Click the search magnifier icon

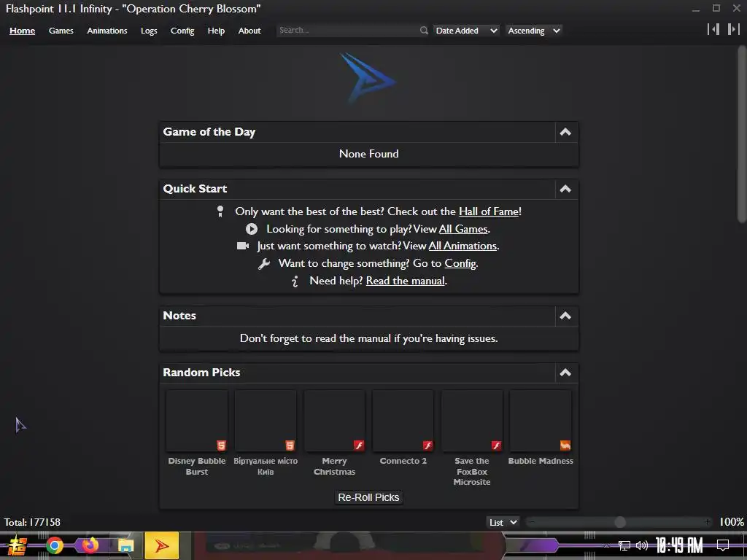click(x=424, y=31)
